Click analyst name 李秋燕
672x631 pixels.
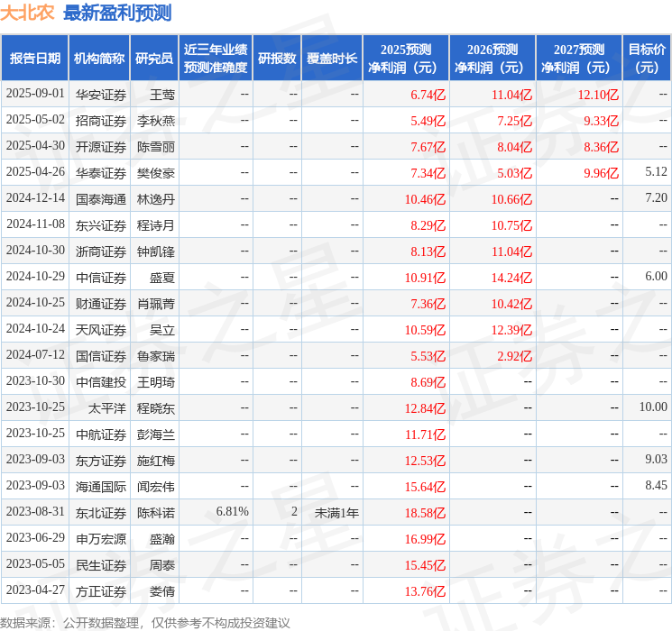155,120
